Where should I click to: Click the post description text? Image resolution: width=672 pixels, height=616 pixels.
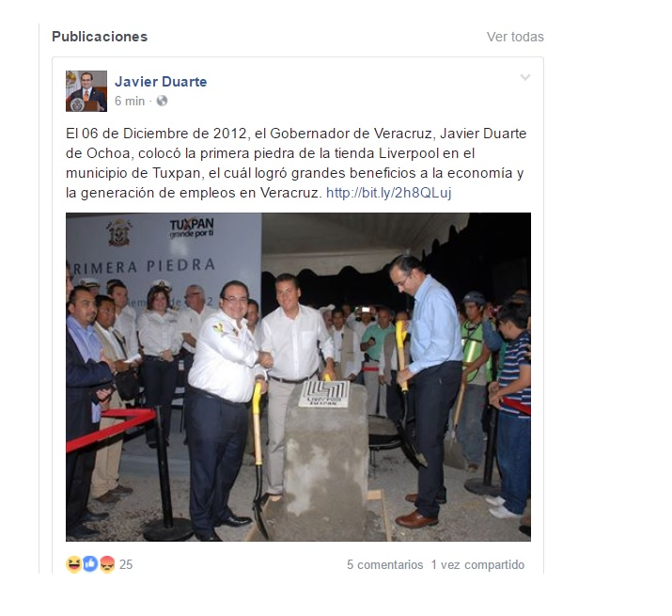(296, 163)
